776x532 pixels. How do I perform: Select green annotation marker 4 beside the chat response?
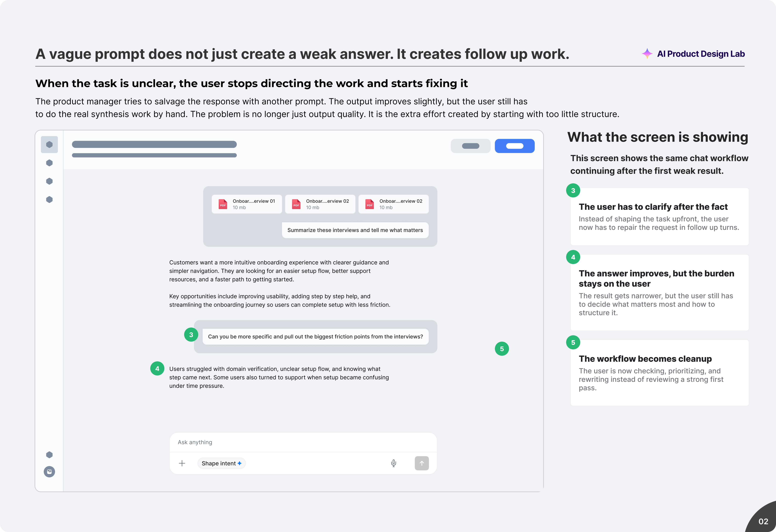(157, 368)
